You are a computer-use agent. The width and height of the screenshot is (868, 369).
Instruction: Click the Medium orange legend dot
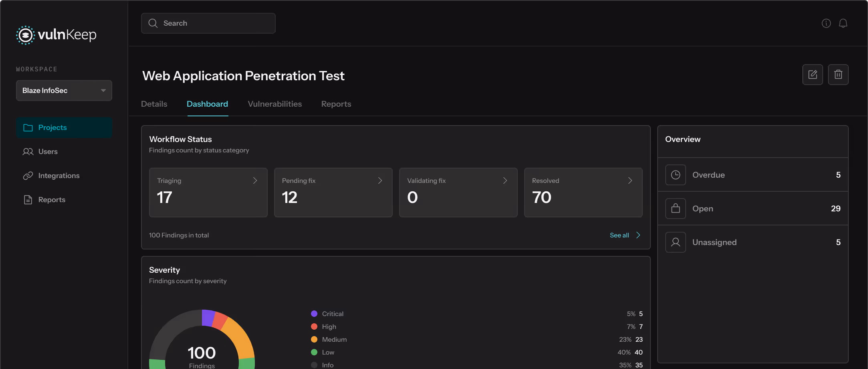pos(314,339)
